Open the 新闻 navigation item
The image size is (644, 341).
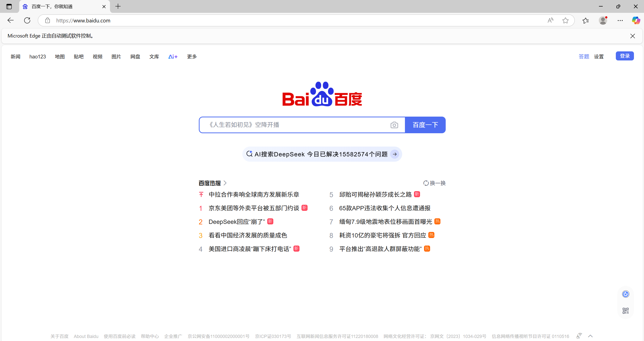coord(15,57)
